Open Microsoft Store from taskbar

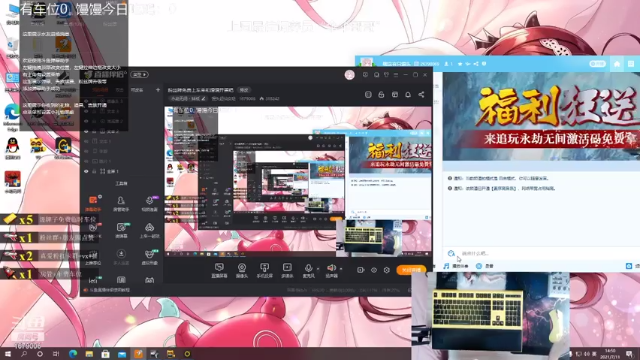(x=105, y=354)
